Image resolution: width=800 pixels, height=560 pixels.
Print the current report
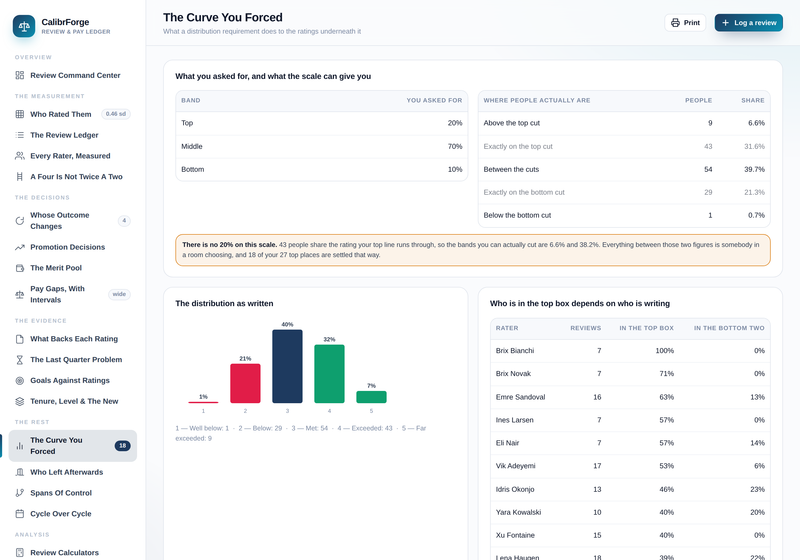[x=685, y=22]
